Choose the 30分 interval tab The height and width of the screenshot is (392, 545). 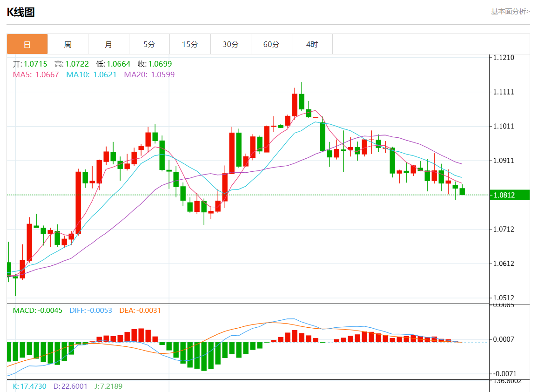(230, 44)
